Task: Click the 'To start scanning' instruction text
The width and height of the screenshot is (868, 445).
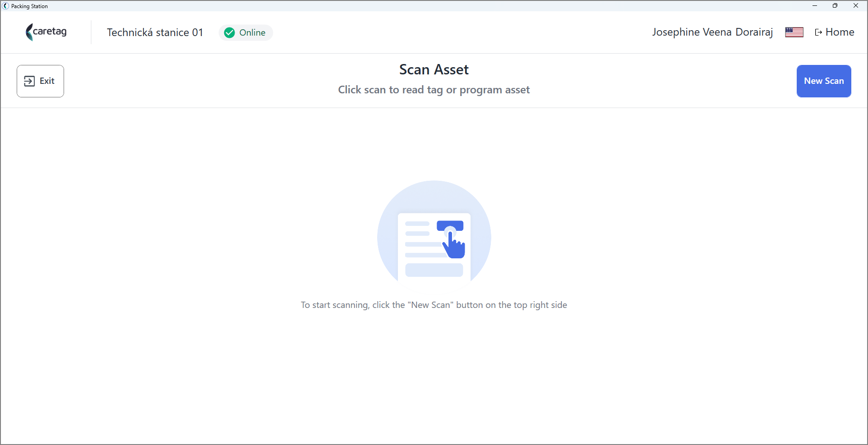Action: [x=434, y=305]
